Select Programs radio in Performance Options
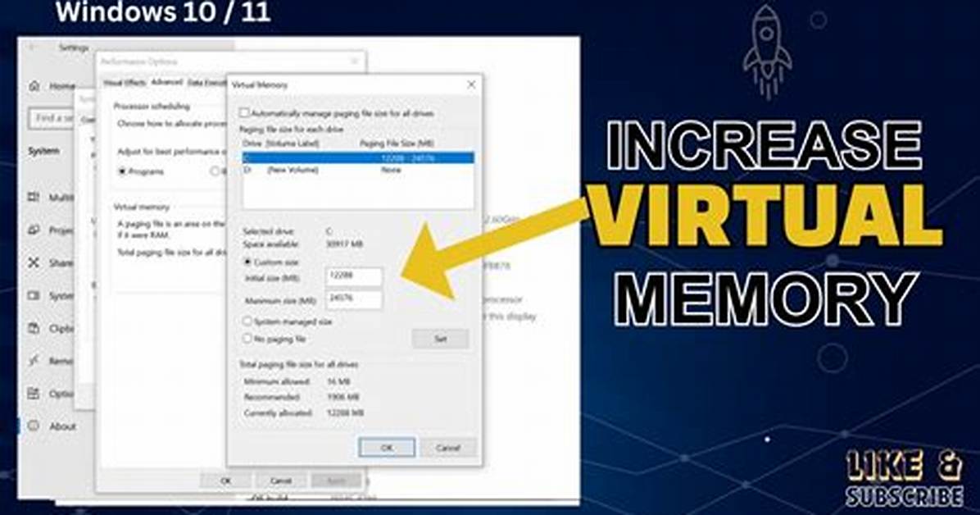 (123, 171)
